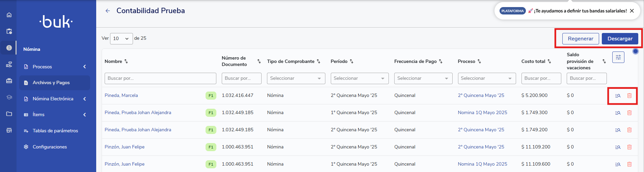Select the briefcase icon in left rail
Screen dimensions: 644x172
click(x=9, y=81)
